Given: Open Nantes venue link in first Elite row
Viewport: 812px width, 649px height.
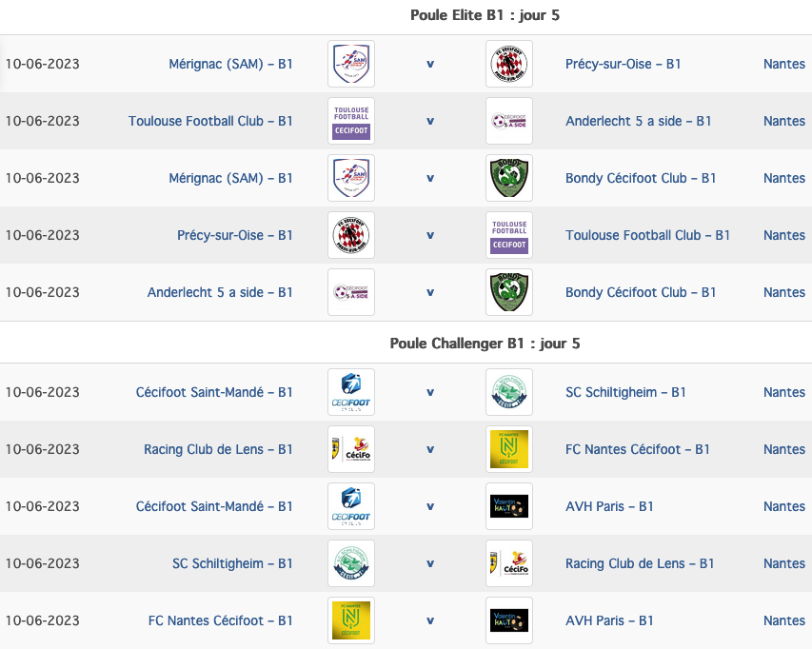Looking at the screenshot, I should (x=784, y=64).
